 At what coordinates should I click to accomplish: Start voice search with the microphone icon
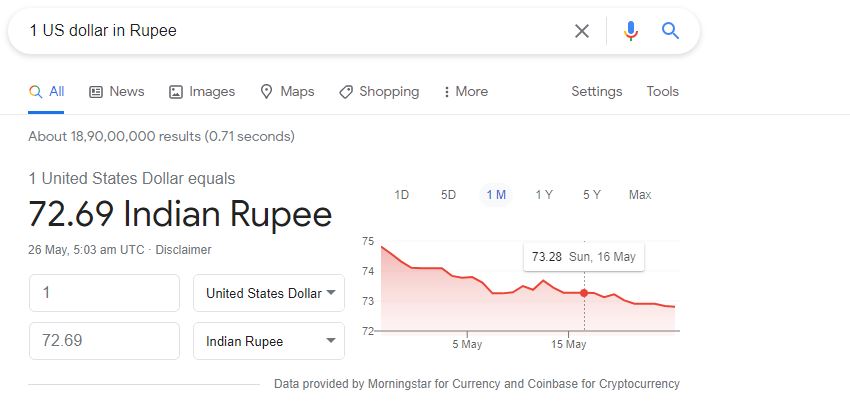[x=630, y=31]
